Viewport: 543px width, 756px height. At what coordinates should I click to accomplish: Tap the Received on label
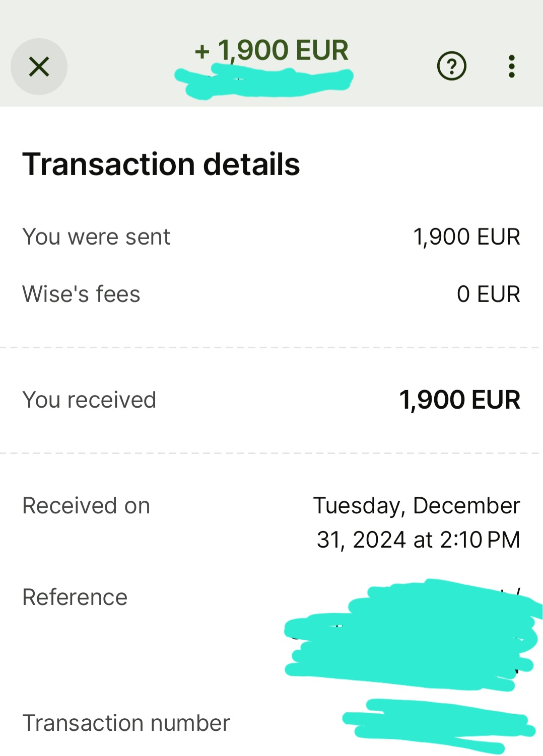[x=86, y=505]
